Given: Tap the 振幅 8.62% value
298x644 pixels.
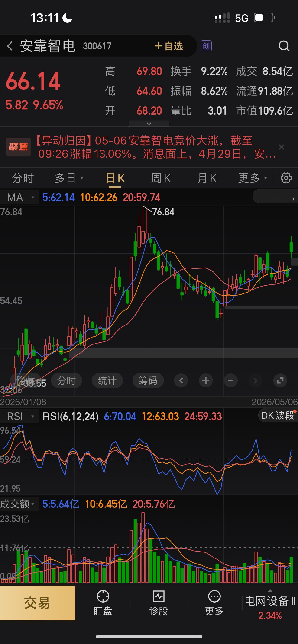Looking at the screenshot, I should 214,91.
